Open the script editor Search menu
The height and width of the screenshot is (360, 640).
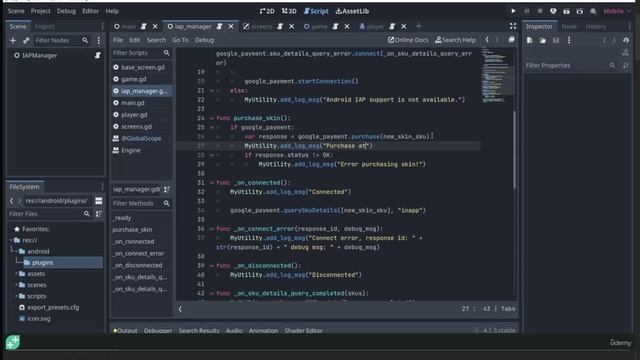click(156, 40)
